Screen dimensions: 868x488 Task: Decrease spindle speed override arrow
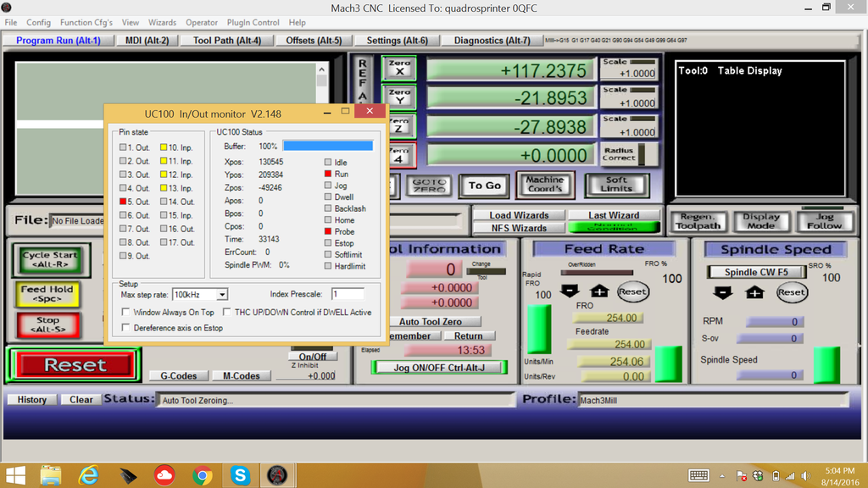pos(722,292)
